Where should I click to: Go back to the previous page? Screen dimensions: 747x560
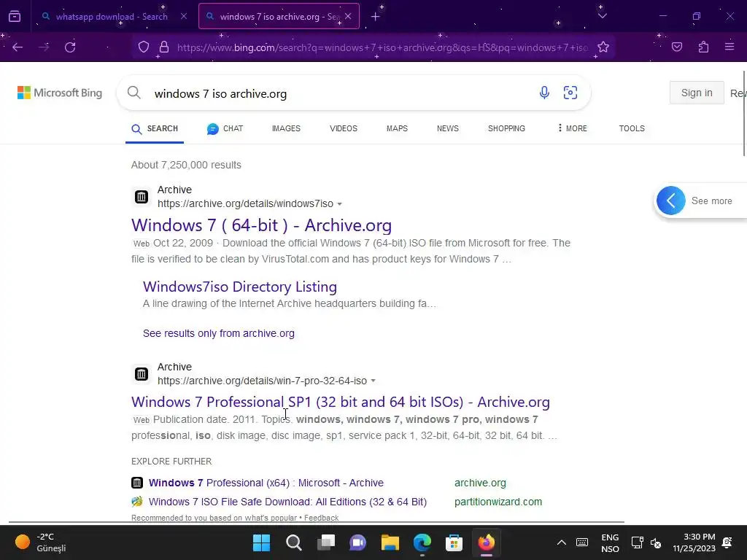(x=18, y=47)
